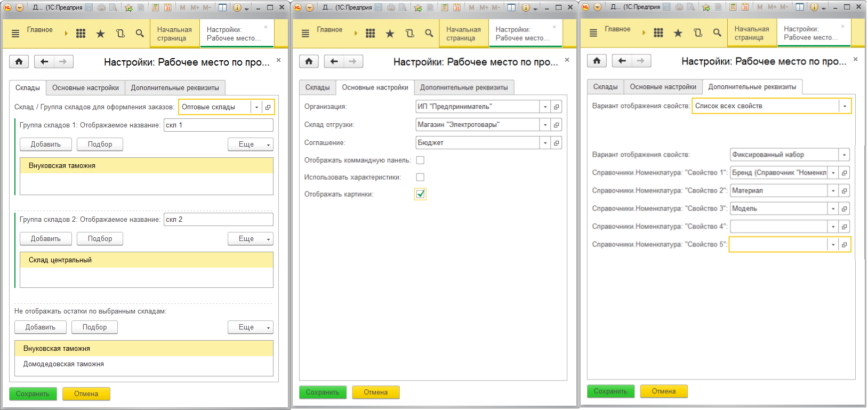Open the Организация field's linked record

557,107
